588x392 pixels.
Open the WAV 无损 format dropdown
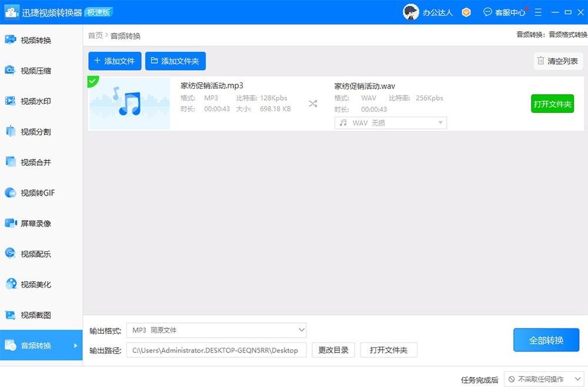click(x=390, y=123)
